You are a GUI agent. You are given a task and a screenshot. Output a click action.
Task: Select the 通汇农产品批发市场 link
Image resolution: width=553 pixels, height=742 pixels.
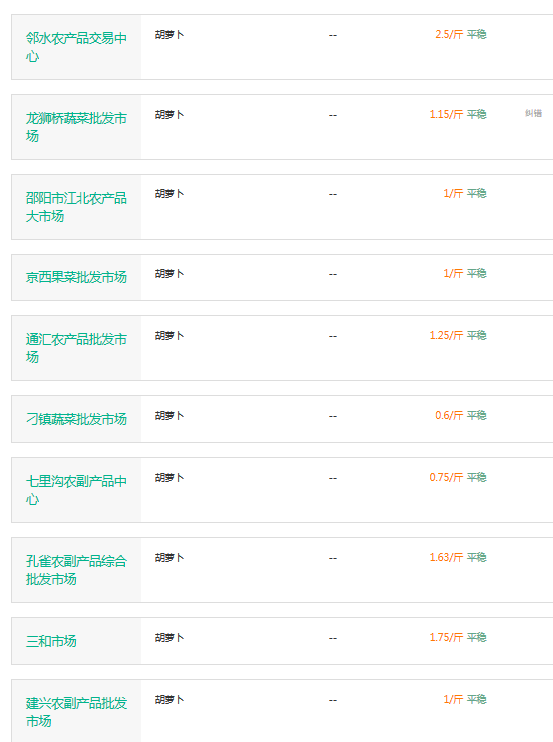(76, 348)
